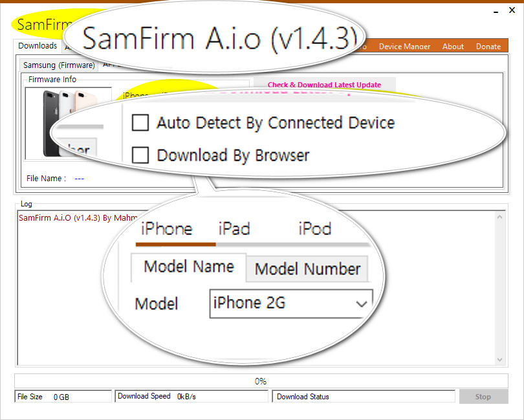Click the 0% download progress bar
524x420 pixels.
[x=261, y=381]
